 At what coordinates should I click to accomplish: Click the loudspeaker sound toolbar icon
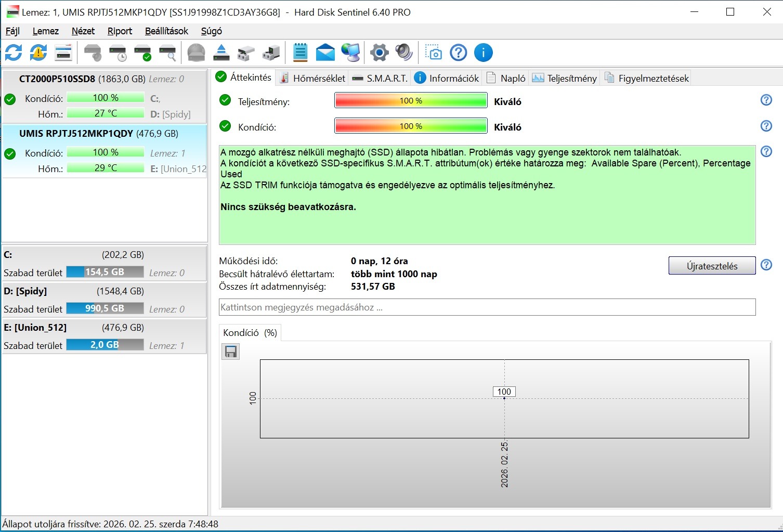click(x=404, y=53)
